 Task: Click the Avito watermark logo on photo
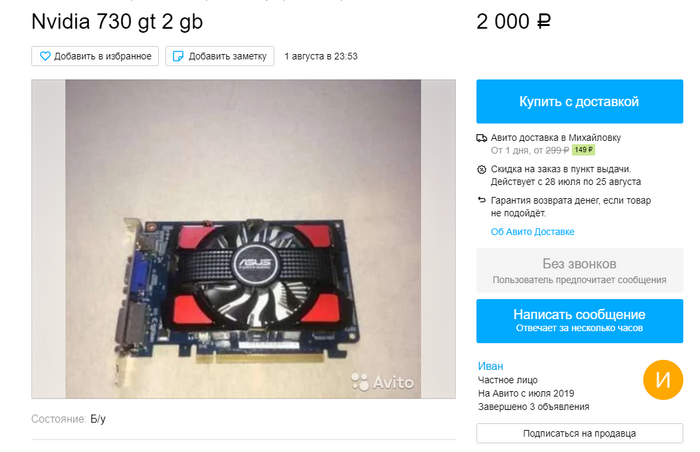point(383,382)
